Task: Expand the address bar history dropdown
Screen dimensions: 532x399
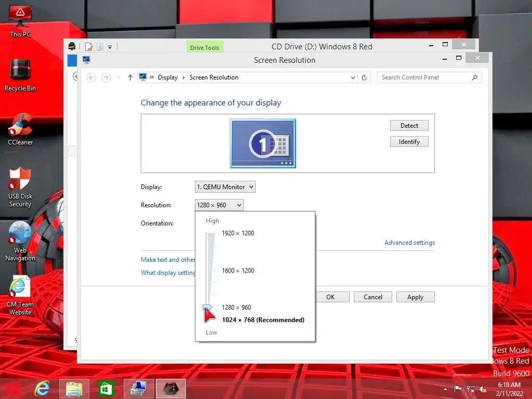Action: pos(353,77)
